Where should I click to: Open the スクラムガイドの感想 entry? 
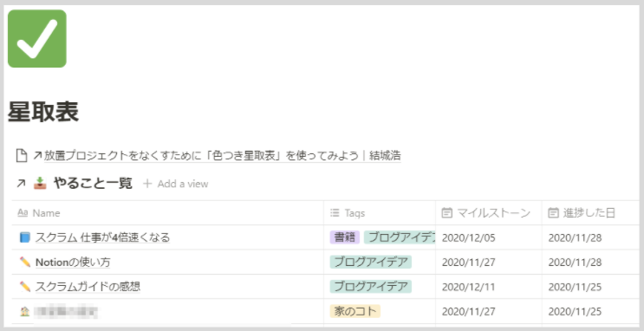click(88, 287)
